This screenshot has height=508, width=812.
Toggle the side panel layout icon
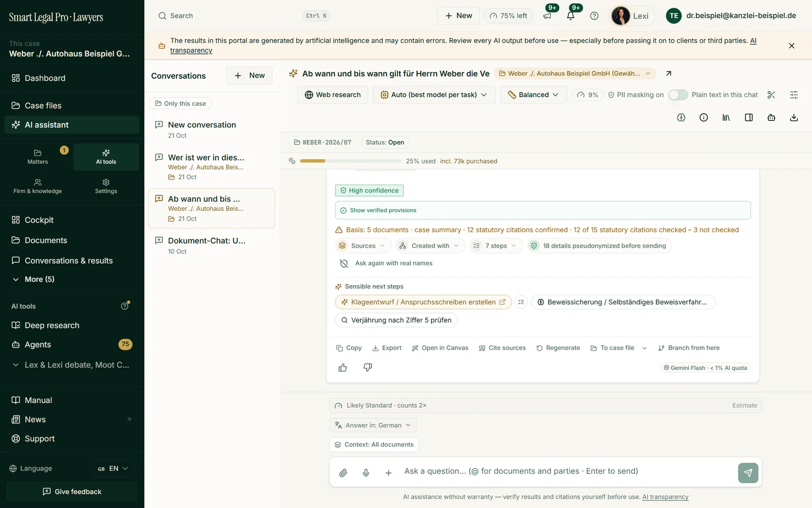click(749, 117)
